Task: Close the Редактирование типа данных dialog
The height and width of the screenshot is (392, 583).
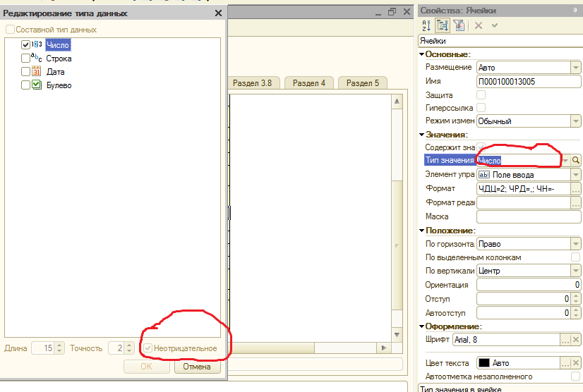Action: 218,13
